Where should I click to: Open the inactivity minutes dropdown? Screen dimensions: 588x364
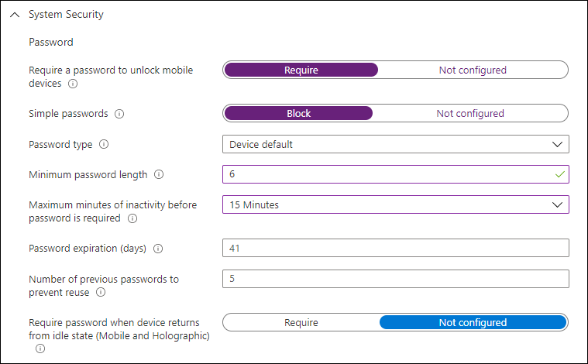[395, 205]
